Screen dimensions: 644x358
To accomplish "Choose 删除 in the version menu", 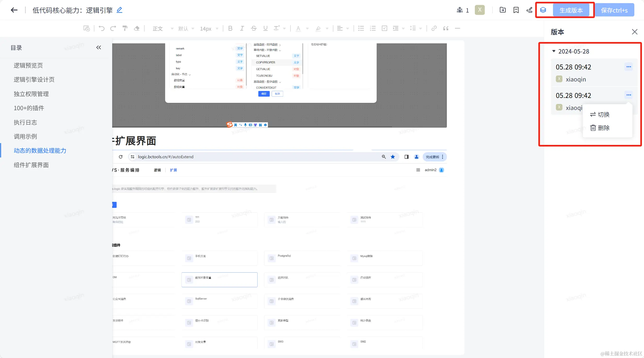I will (600, 128).
